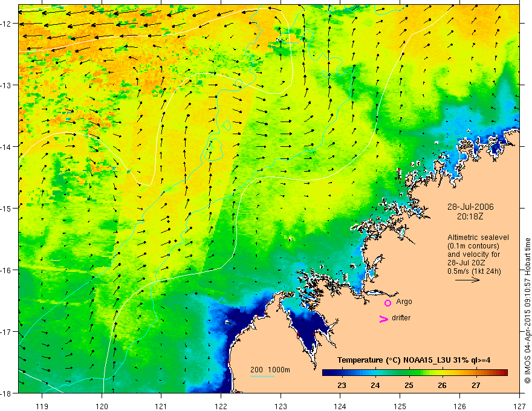Click the magenta Argo circle legend marker
The image size is (532, 411).
[x=388, y=303]
